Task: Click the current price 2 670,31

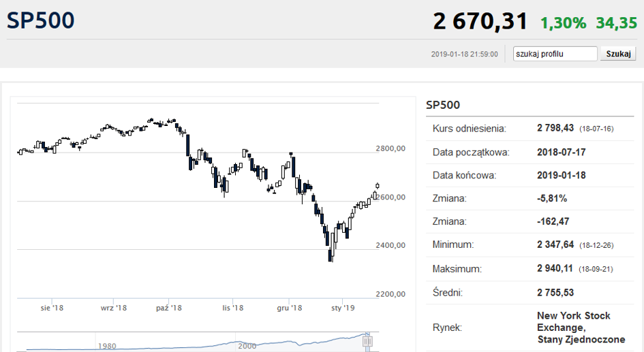Action: (x=480, y=21)
